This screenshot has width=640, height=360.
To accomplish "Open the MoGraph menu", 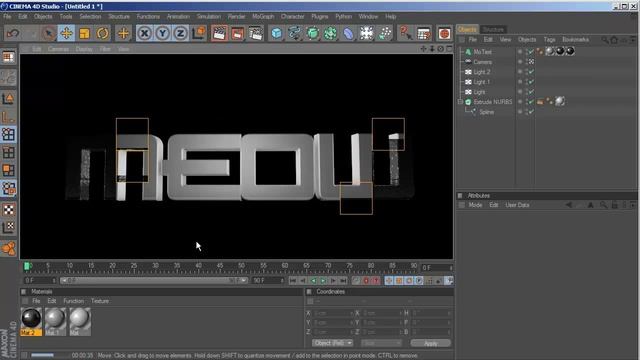I will click(x=263, y=16).
